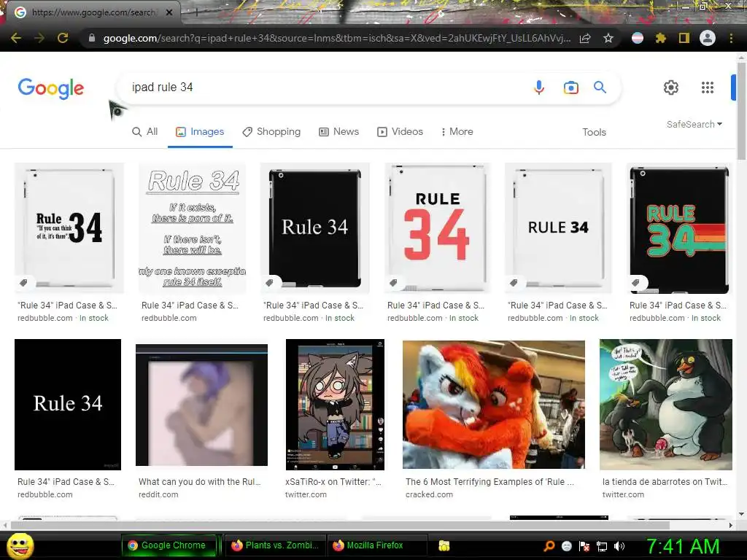This screenshot has height=560, width=747.
Task: Open the yellow folder taskbar icon
Action: (444, 545)
